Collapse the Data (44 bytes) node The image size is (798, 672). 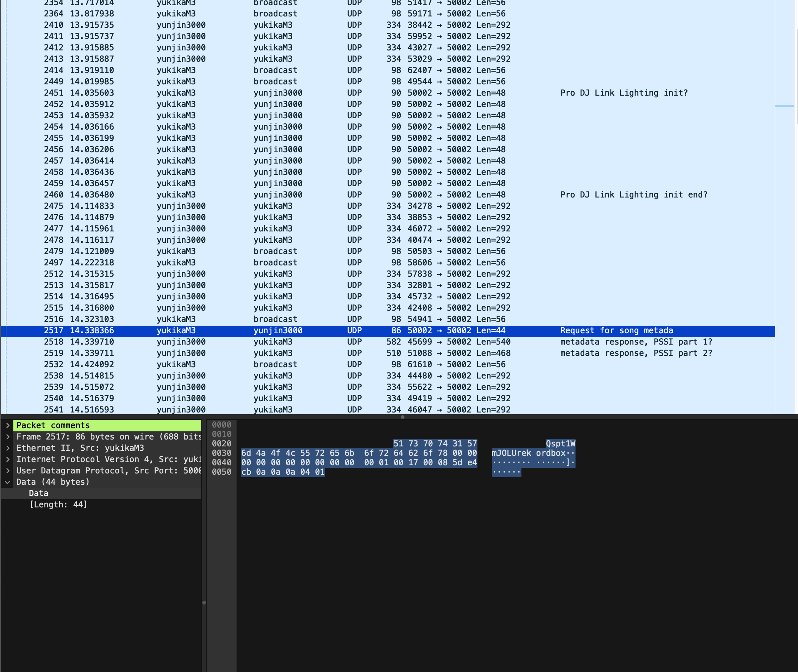coord(8,482)
